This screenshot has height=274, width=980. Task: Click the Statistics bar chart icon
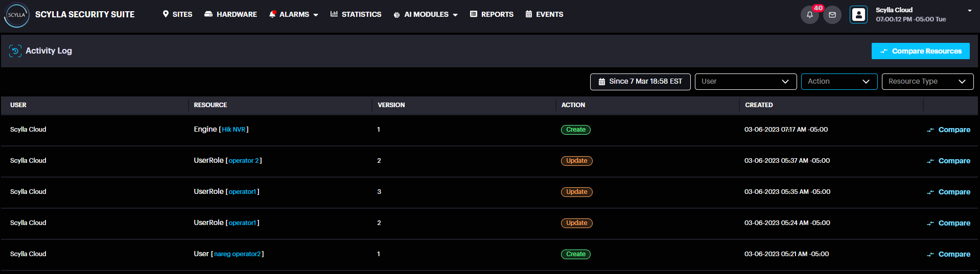(x=334, y=14)
